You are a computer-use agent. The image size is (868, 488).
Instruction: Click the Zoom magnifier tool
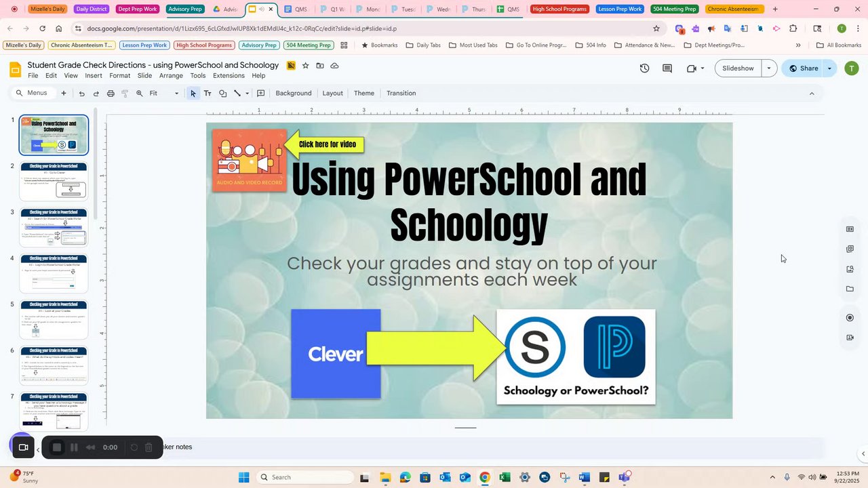point(140,94)
